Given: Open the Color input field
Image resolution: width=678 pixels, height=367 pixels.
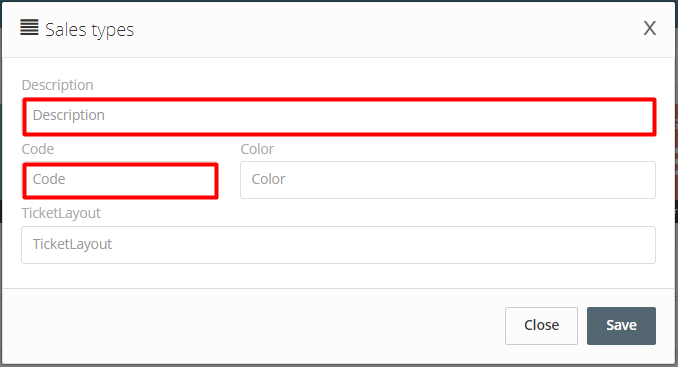Looking at the screenshot, I should tap(448, 180).
